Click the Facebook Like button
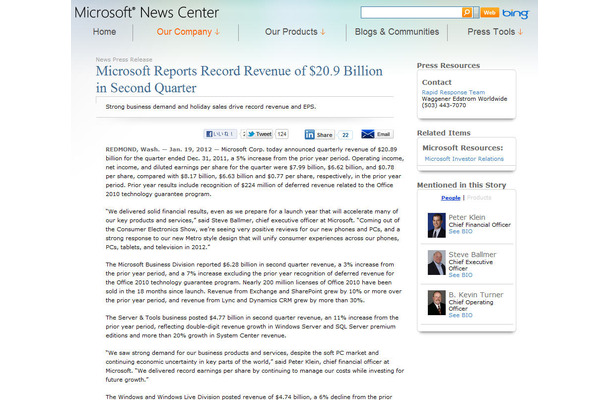Image resolution: width=610 pixels, height=400 pixels. [x=220, y=134]
